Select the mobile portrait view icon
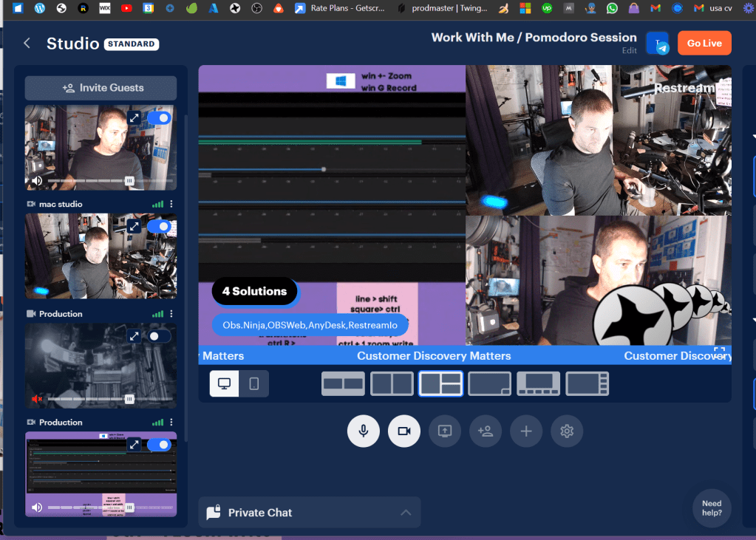 pos(253,384)
